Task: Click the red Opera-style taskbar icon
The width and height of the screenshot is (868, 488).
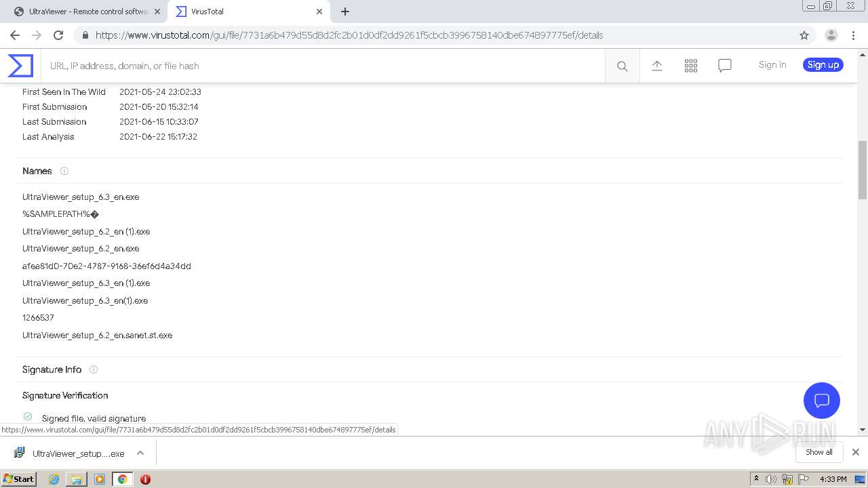Action: click(x=145, y=479)
